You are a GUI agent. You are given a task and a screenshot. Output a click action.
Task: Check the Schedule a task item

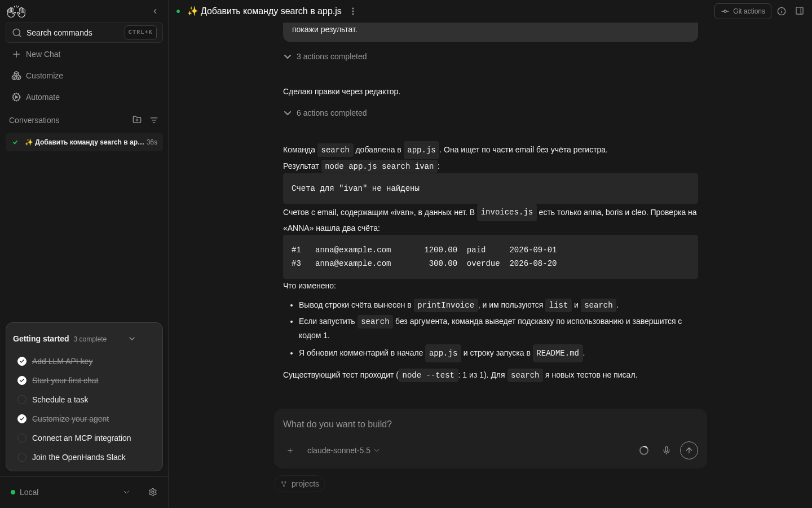[x=22, y=400]
